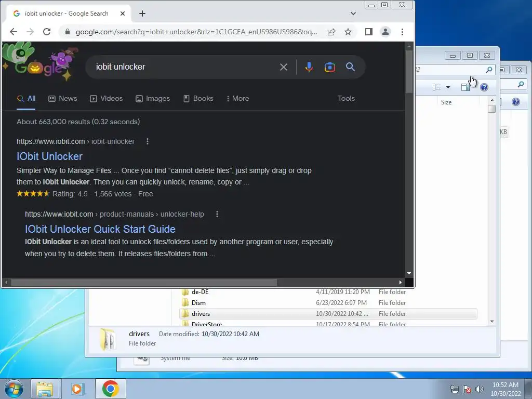Switch to the News tab
The image size is (532, 399).
click(63, 99)
